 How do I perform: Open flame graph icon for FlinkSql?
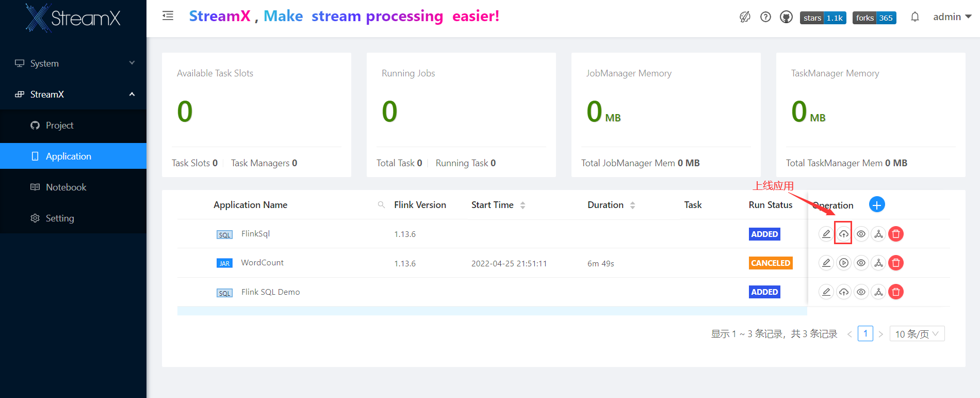(x=878, y=234)
